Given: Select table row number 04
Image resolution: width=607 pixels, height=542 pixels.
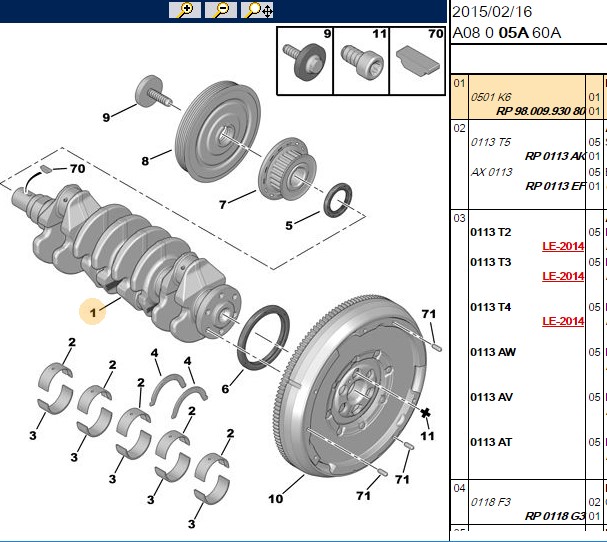Looking at the screenshot, I should (x=459, y=488).
